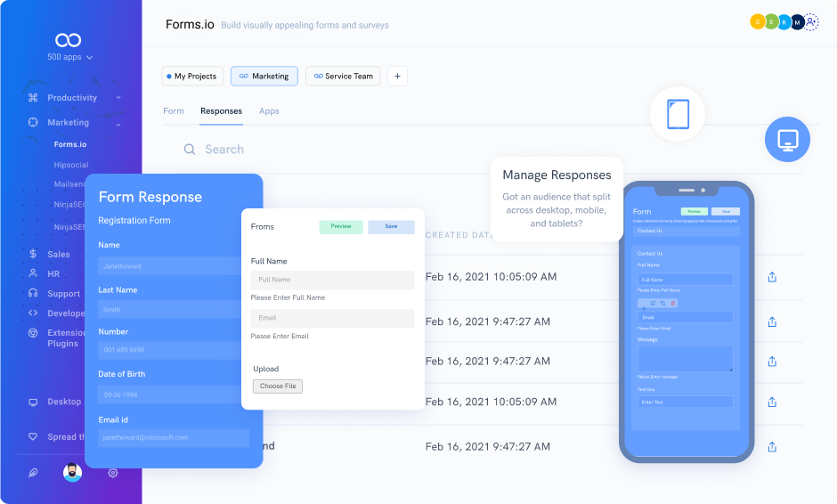Click green Preview button in Froms card
837x504 pixels.
[x=341, y=227]
